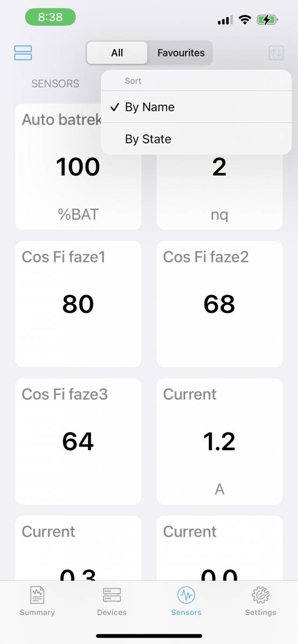298x644 pixels.
Task: Open the Devices tab icon
Action: click(112, 595)
